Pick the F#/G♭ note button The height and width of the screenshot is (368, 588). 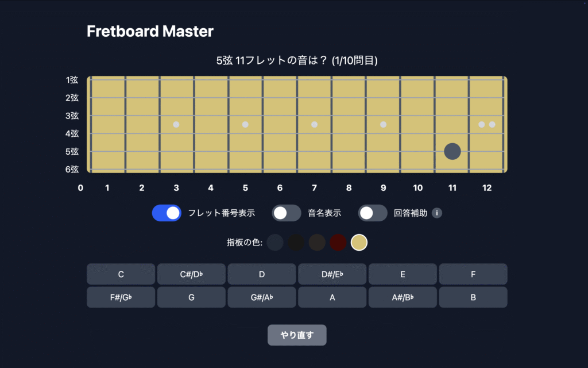(121, 297)
